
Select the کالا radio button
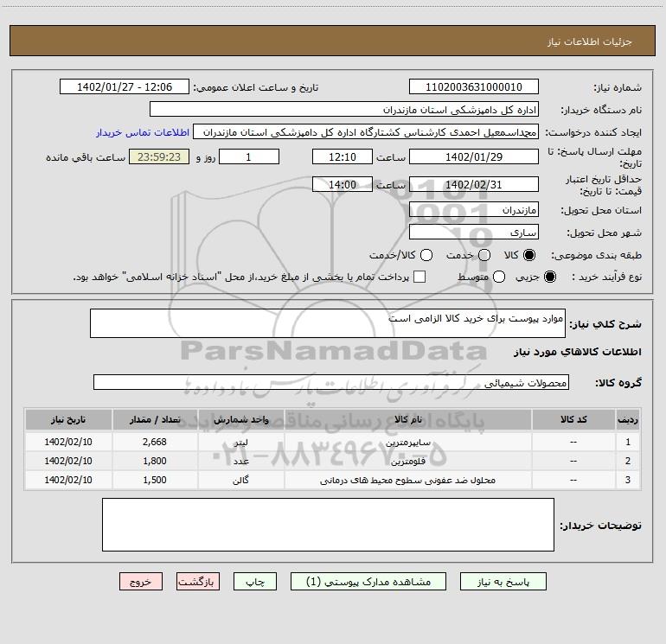point(529,255)
